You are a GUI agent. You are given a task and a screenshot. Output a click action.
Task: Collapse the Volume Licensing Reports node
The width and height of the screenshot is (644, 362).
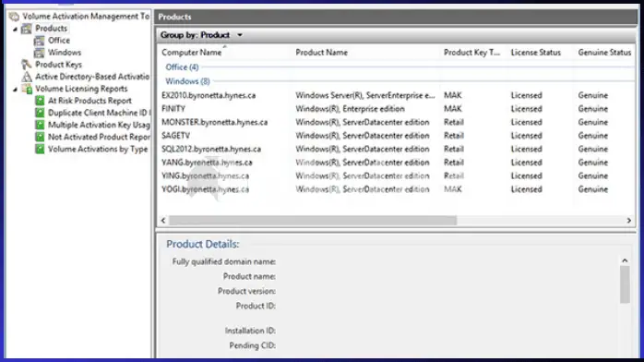tap(15, 90)
